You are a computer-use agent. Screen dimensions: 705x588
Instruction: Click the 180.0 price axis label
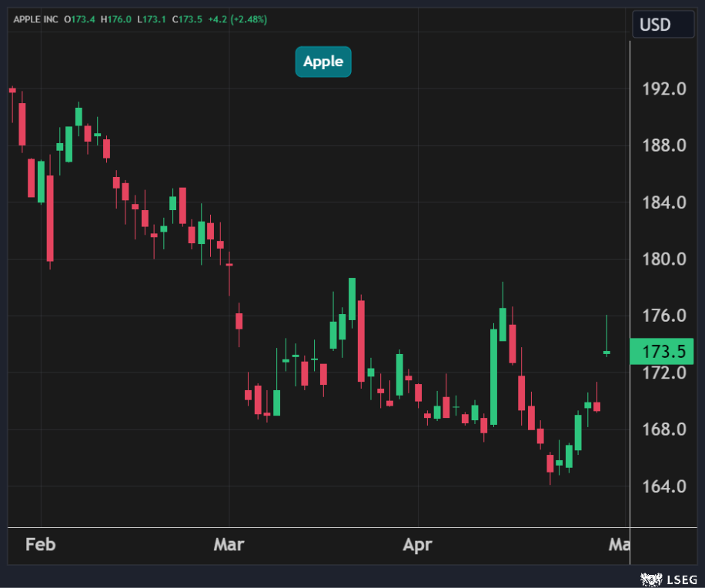[x=663, y=259]
